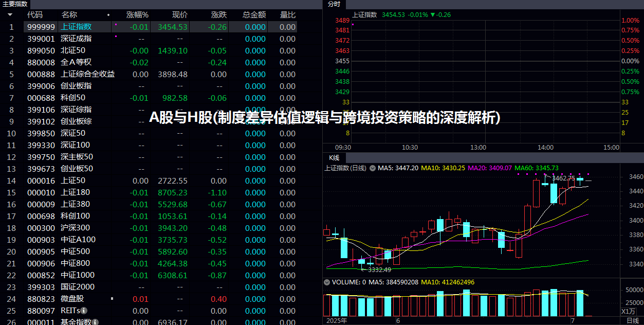Open info icon next to REITs
The height and width of the screenshot is (325, 644).
pos(84,311)
